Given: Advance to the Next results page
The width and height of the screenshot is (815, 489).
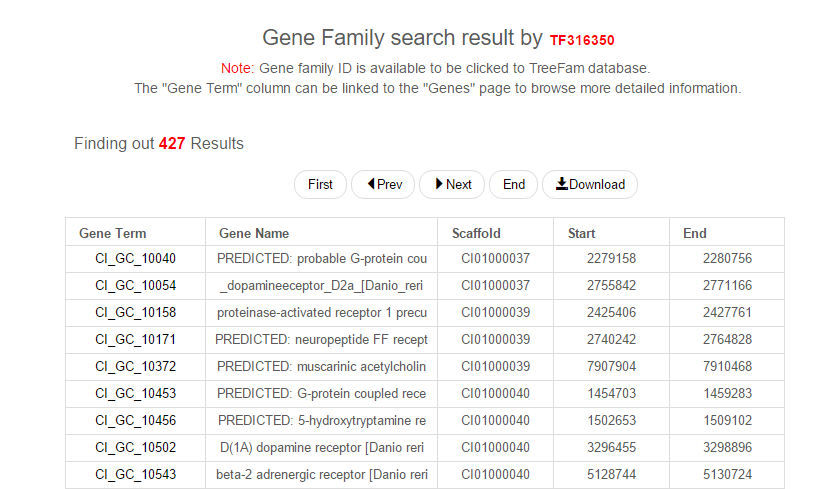Looking at the screenshot, I should pyautogui.click(x=452, y=184).
